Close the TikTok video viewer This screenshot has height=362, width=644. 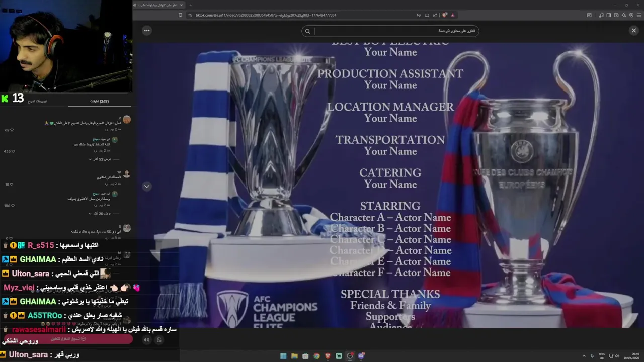click(633, 31)
